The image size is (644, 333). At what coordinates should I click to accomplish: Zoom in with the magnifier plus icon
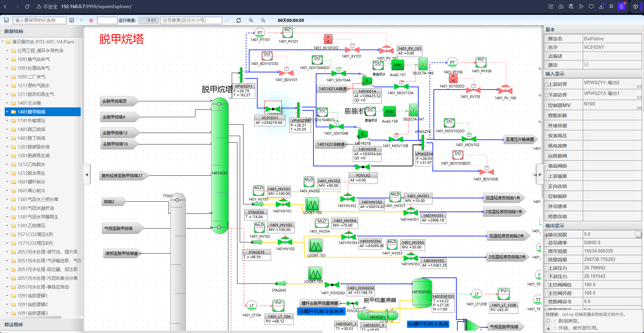251,20
